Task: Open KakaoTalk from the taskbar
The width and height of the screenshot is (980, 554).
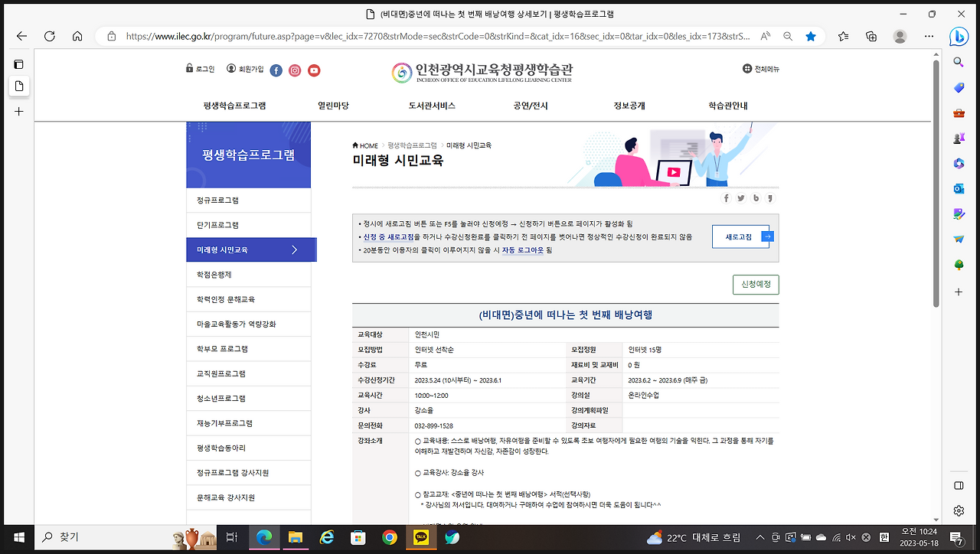Action: 421,538
